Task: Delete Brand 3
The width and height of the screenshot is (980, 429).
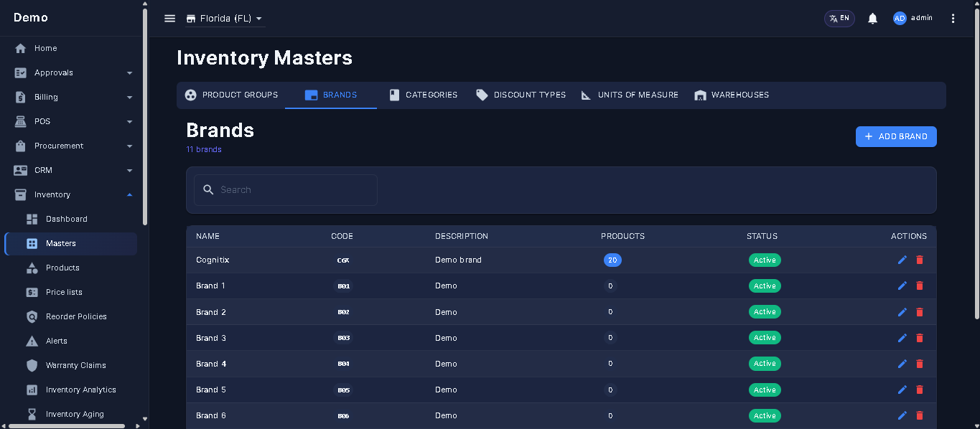Action: point(920,338)
